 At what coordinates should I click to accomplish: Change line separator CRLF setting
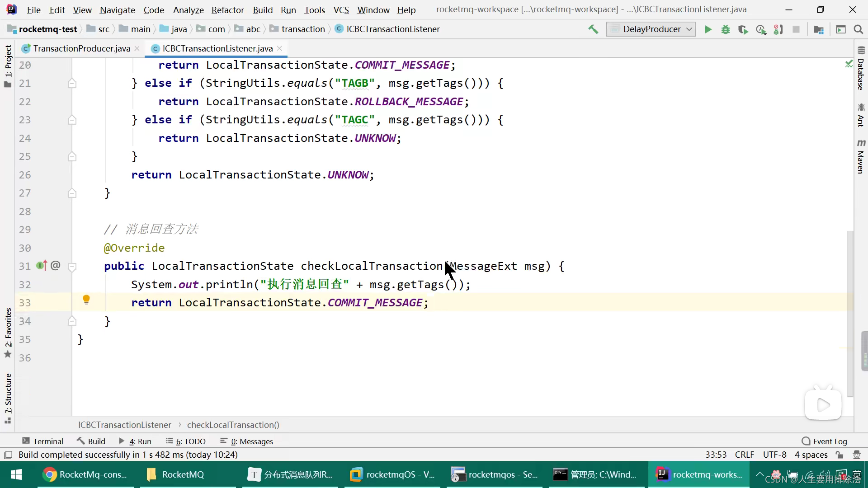(x=745, y=455)
